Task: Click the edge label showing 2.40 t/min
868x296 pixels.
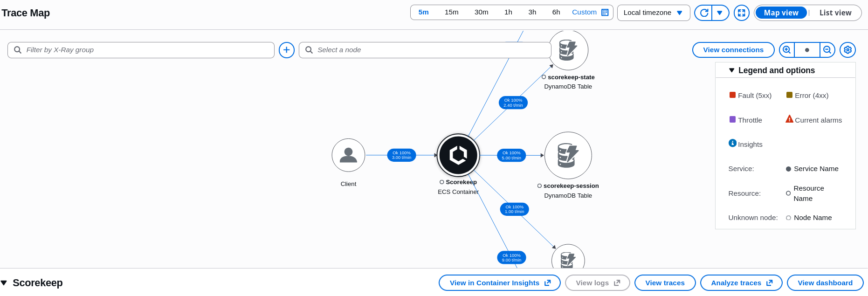Action: [x=513, y=103]
